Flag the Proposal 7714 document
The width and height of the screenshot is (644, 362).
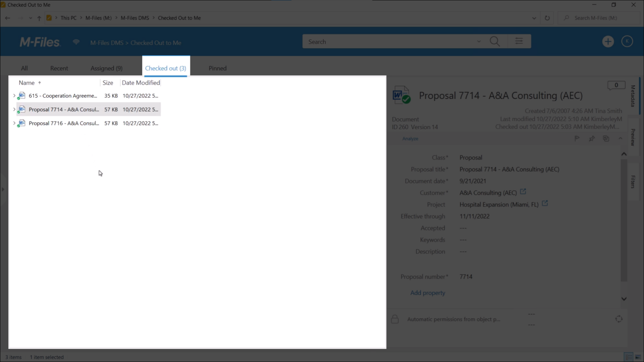[x=576, y=138]
